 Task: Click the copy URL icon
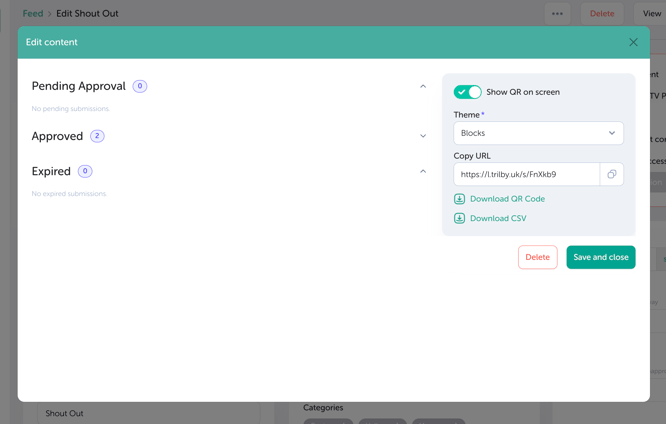612,174
